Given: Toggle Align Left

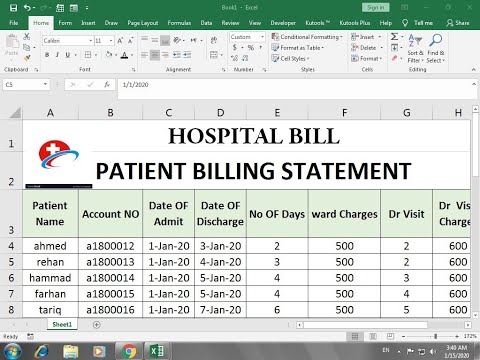Looking at the screenshot, I should [144, 55].
